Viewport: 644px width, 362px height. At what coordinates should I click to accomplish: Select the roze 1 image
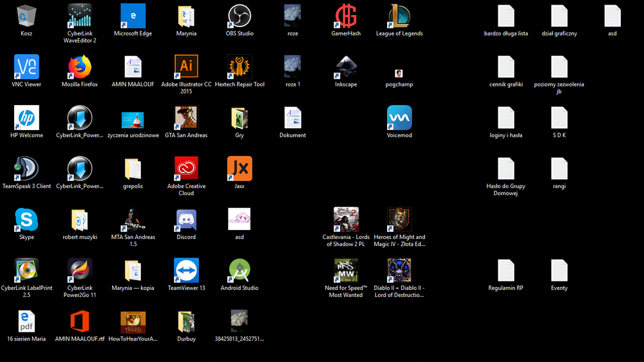pyautogui.click(x=292, y=67)
